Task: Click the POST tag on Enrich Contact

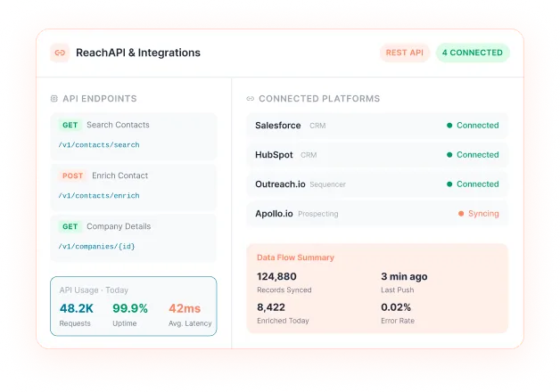Action: click(x=72, y=176)
